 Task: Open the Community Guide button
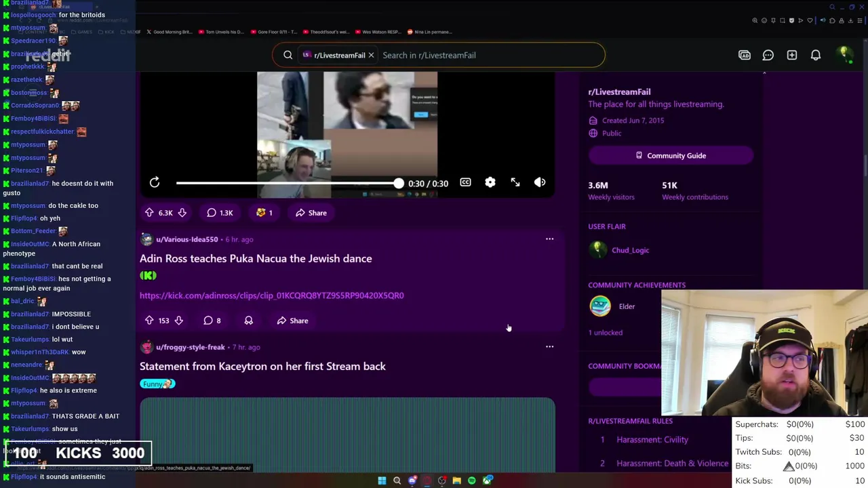(x=671, y=155)
